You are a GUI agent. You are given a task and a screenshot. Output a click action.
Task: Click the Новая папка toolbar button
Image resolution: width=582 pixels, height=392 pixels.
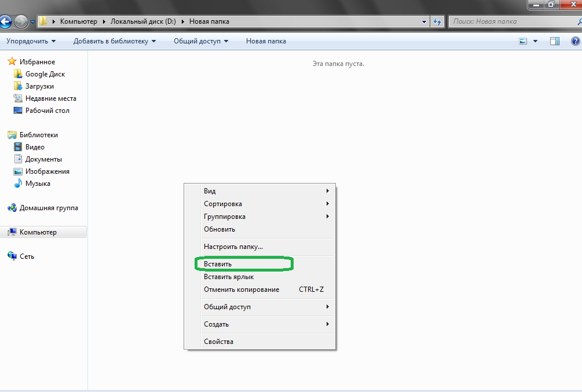click(266, 41)
